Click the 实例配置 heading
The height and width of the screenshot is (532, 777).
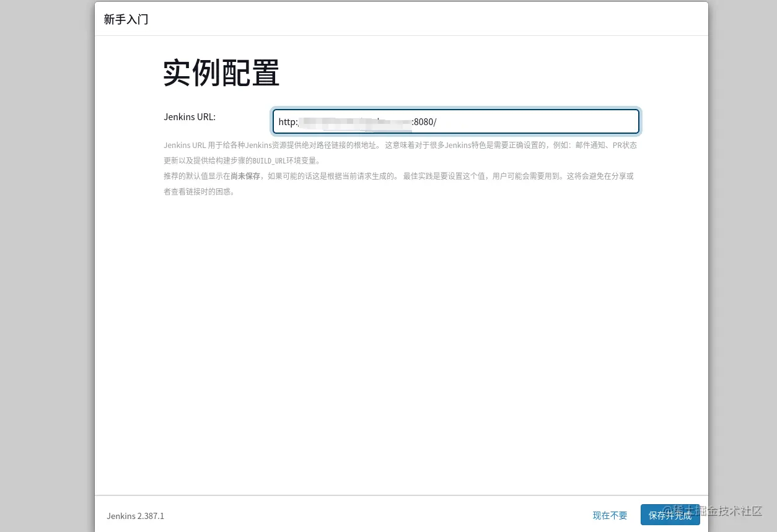pos(221,73)
